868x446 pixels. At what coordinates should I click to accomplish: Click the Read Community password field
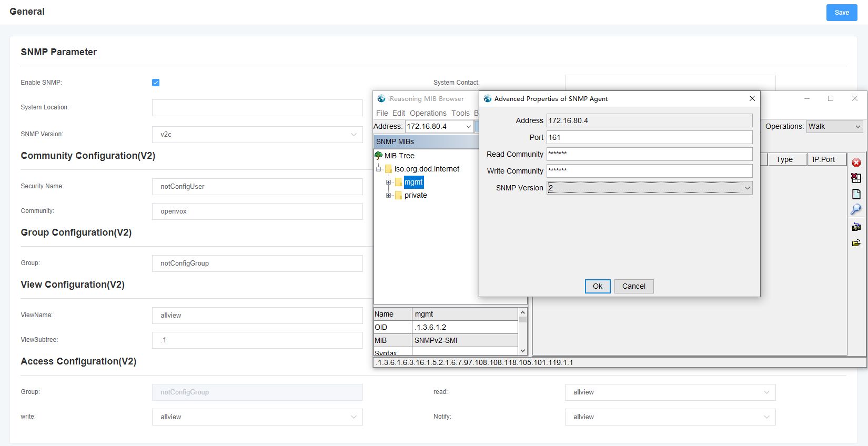[x=650, y=154]
